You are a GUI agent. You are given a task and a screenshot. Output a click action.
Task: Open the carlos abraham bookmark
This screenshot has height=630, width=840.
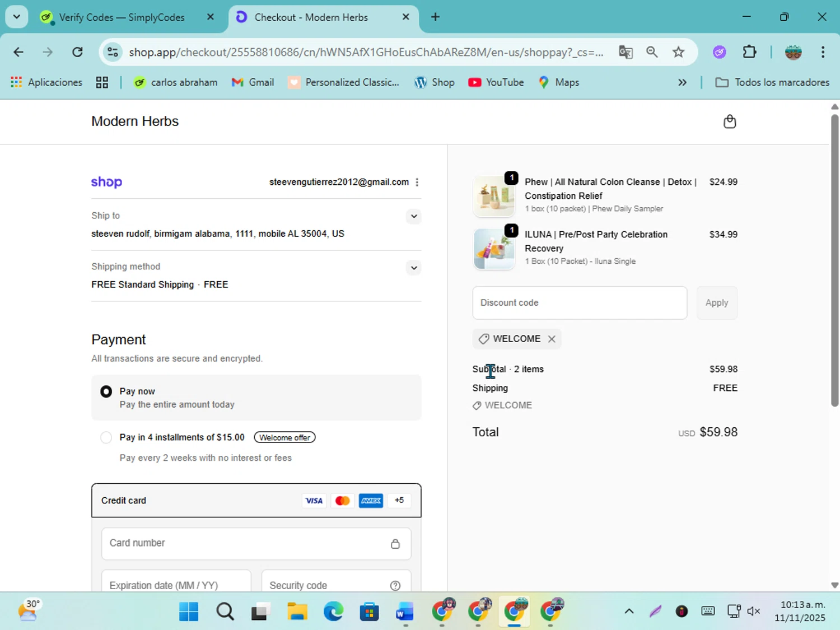[176, 82]
